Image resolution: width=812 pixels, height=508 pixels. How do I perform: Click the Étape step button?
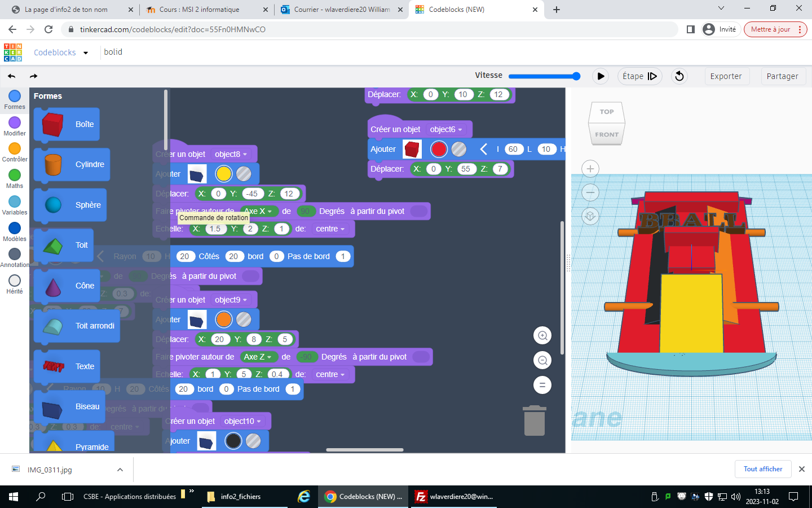coord(639,76)
